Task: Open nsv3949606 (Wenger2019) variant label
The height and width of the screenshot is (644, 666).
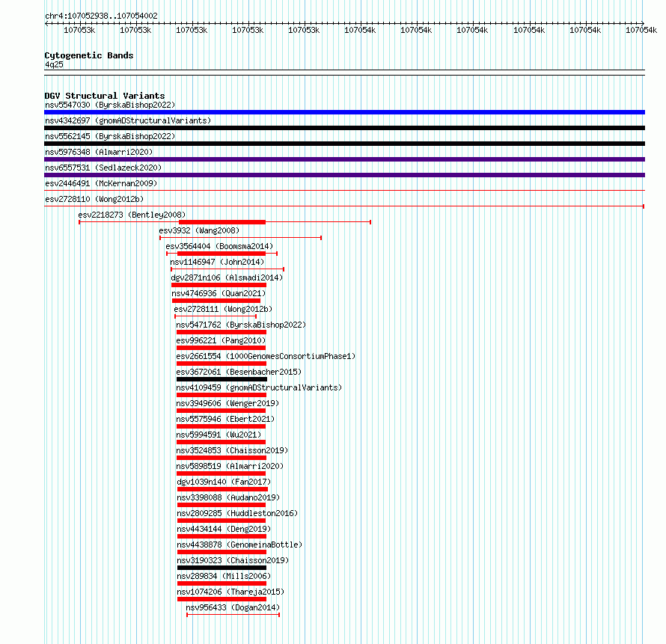Action: point(227,403)
